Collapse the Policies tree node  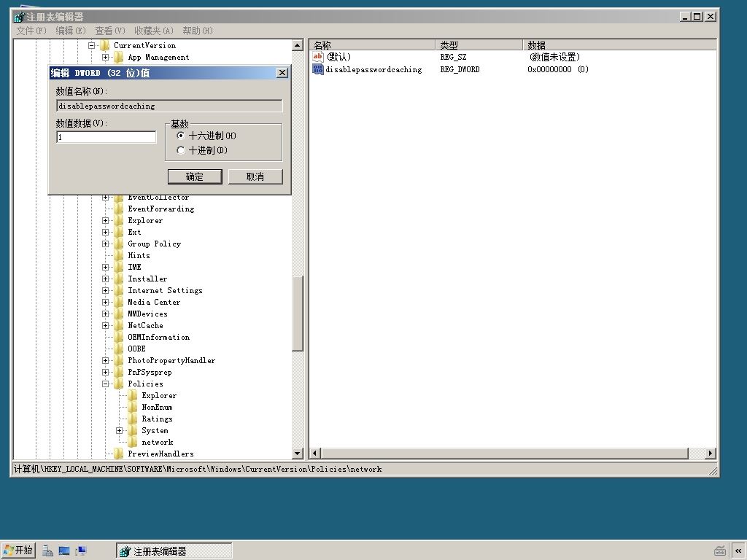click(105, 384)
